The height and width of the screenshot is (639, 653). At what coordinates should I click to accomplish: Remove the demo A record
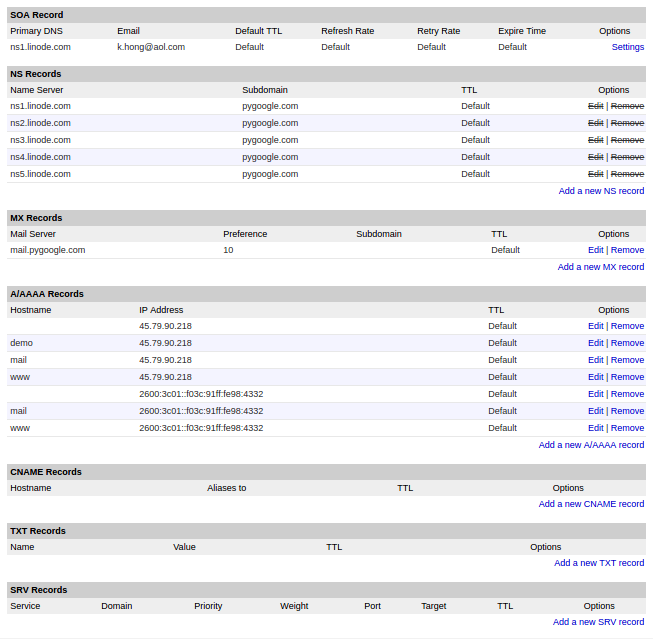[627, 343]
